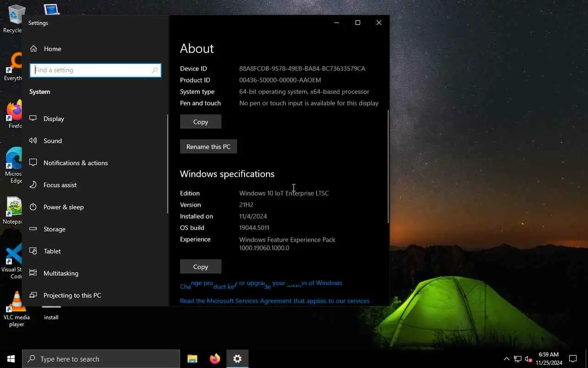Select the VLC media player desktop icon
This screenshot has width=588, height=368.
click(17, 309)
